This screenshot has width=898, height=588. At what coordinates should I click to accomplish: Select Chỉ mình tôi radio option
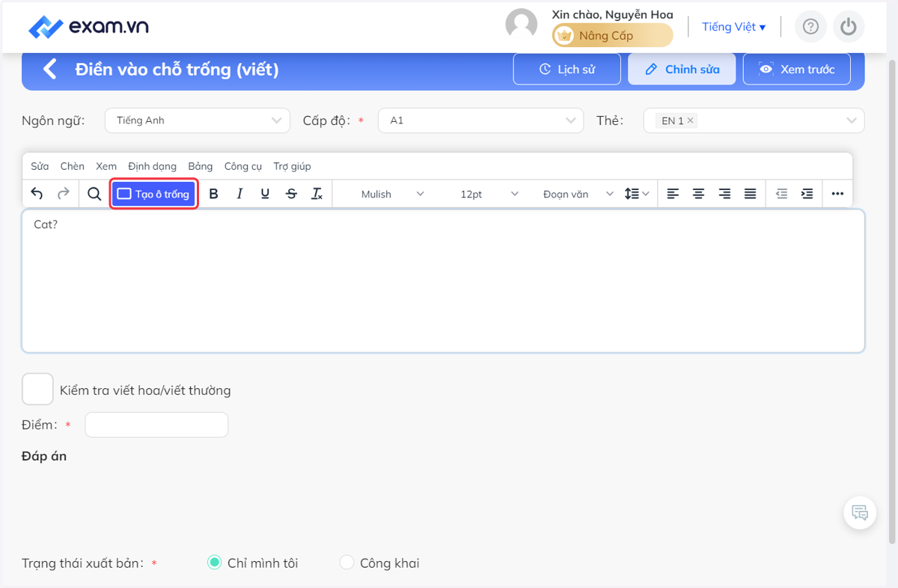pyautogui.click(x=214, y=563)
